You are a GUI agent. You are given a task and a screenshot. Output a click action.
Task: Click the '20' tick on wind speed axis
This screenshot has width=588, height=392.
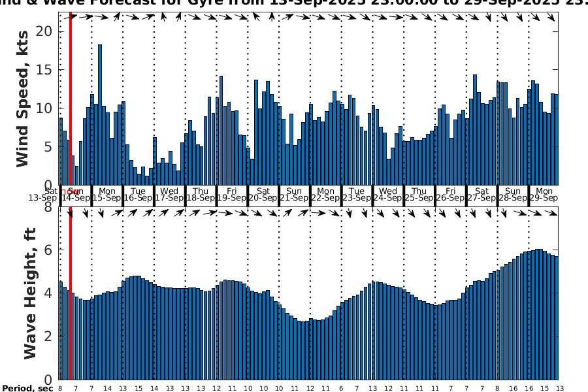(44, 31)
